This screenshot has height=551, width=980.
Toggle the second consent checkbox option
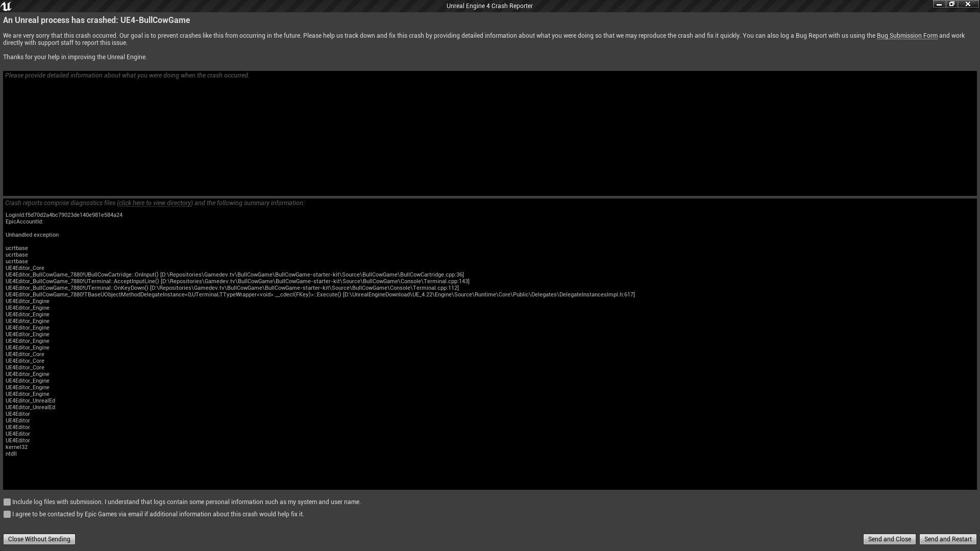point(8,514)
